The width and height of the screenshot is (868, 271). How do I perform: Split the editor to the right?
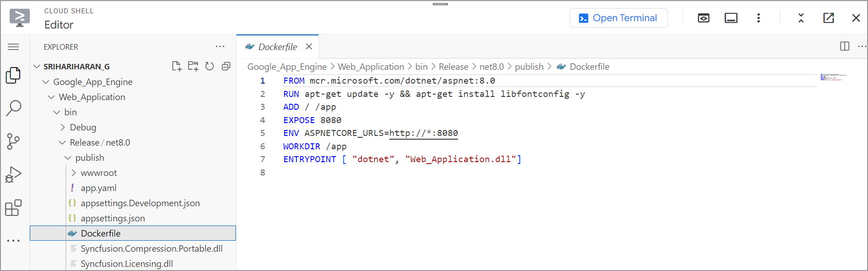click(x=845, y=46)
